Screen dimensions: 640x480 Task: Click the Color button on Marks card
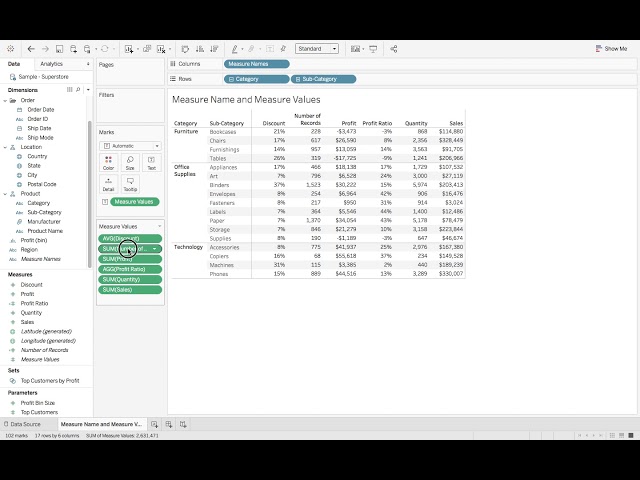pos(108,162)
